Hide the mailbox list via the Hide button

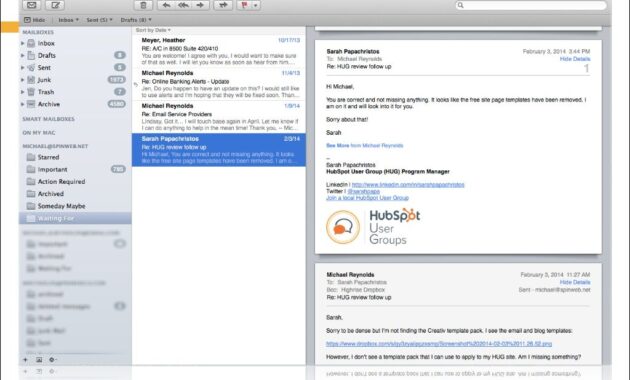(x=35, y=20)
